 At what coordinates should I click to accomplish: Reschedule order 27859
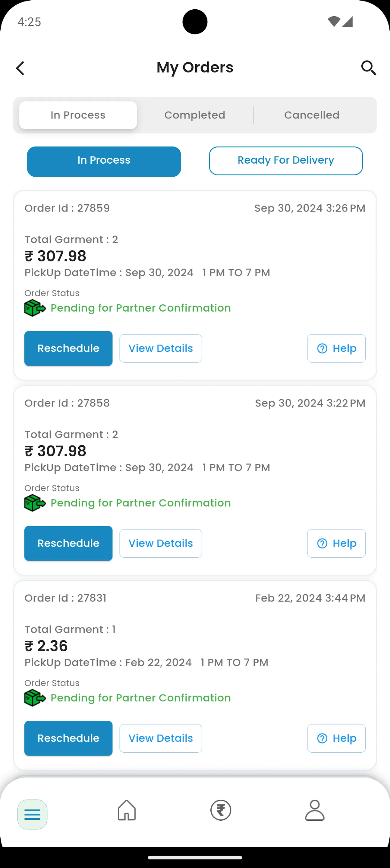[x=68, y=348]
